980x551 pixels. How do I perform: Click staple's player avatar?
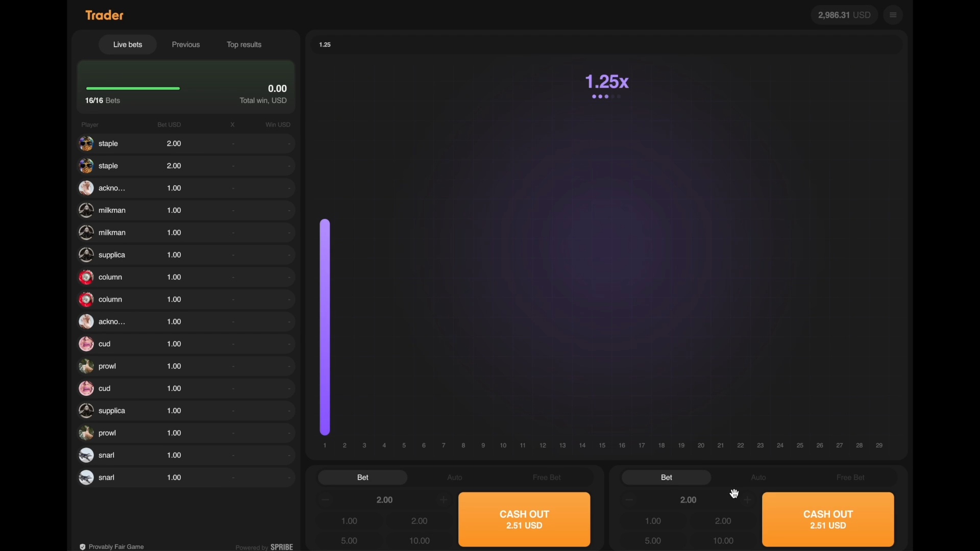[86, 143]
